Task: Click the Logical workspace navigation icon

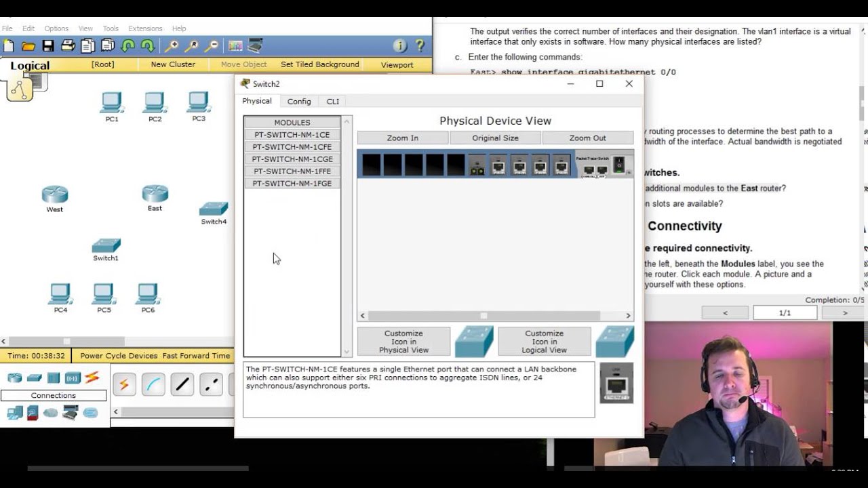Action: [x=20, y=89]
